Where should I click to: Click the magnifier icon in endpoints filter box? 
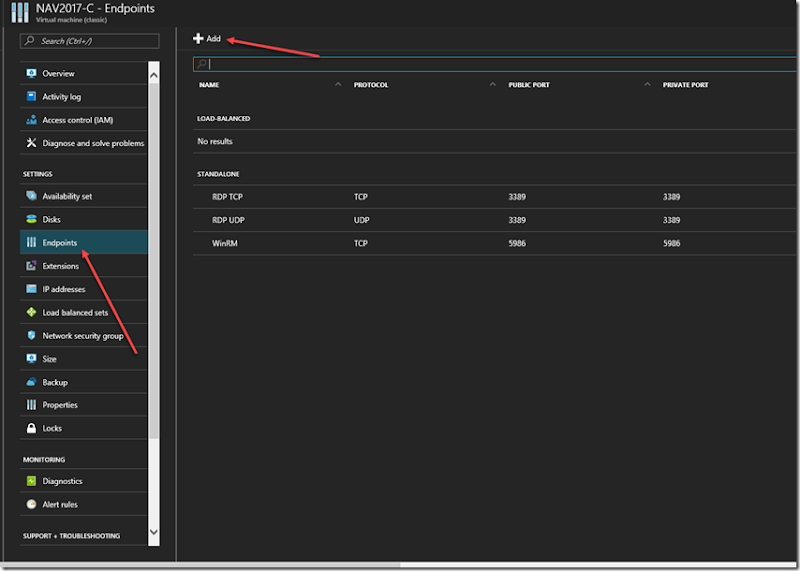pyautogui.click(x=202, y=64)
